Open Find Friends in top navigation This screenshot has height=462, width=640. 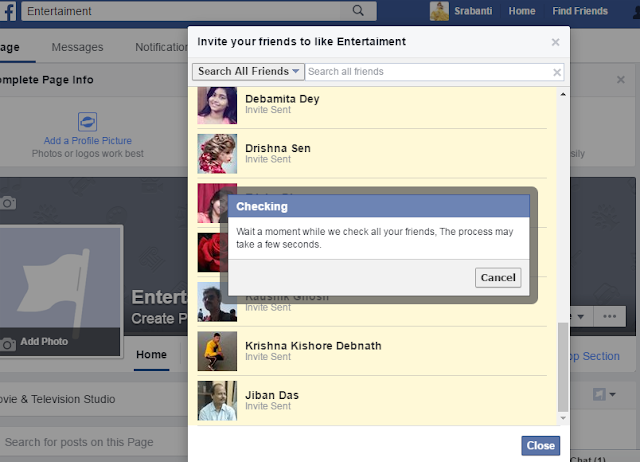(x=580, y=11)
